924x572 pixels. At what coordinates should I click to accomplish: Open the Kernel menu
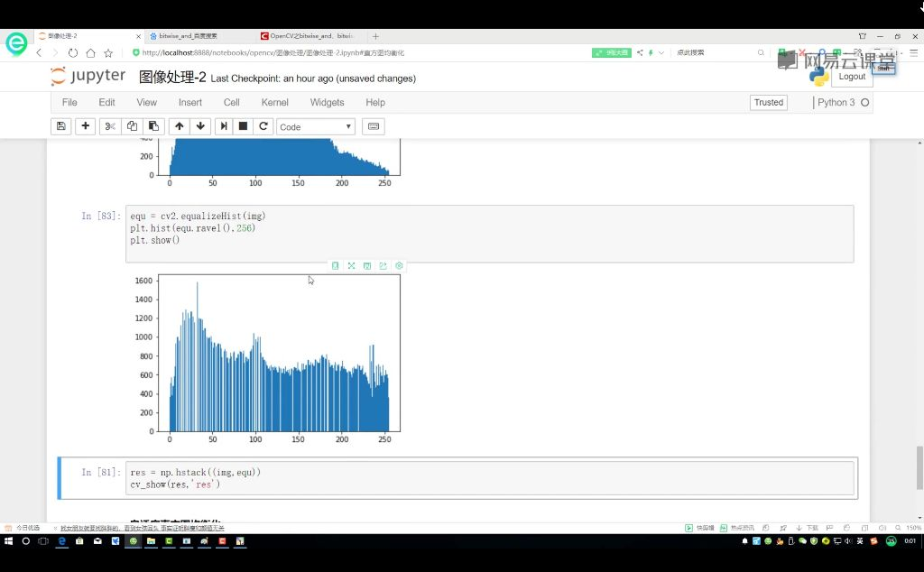point(274,103)
